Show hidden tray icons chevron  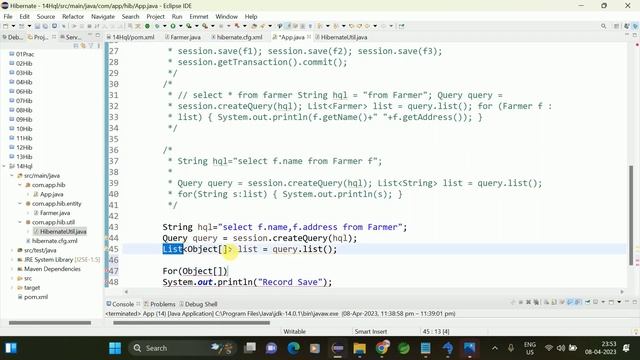[x=495, y=348]
